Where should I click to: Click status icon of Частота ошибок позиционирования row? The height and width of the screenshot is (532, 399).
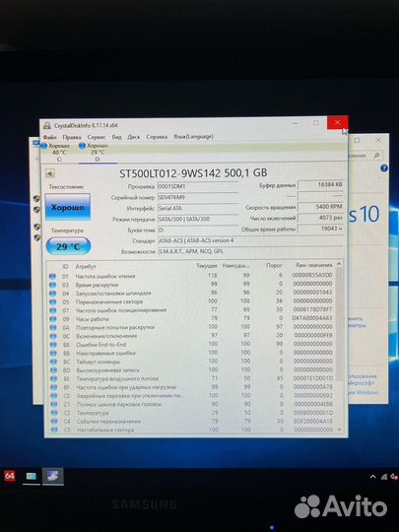coord(53,310)
